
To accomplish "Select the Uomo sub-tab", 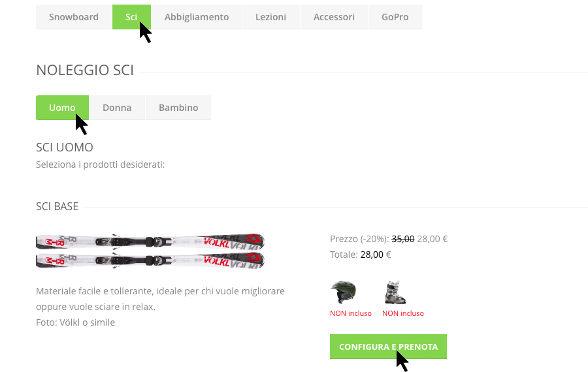I will coord(62,108).
